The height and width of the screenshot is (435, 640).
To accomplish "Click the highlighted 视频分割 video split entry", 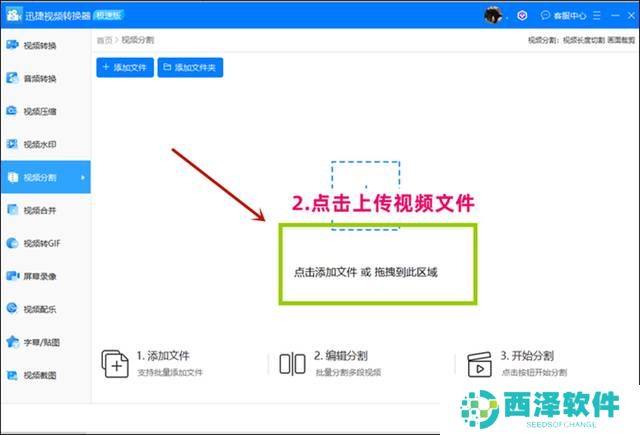I will (x=45, y=177).
